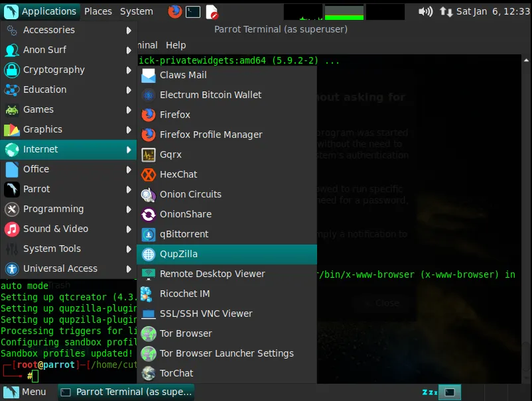Click the System Tools icon

tap(12, 249)
